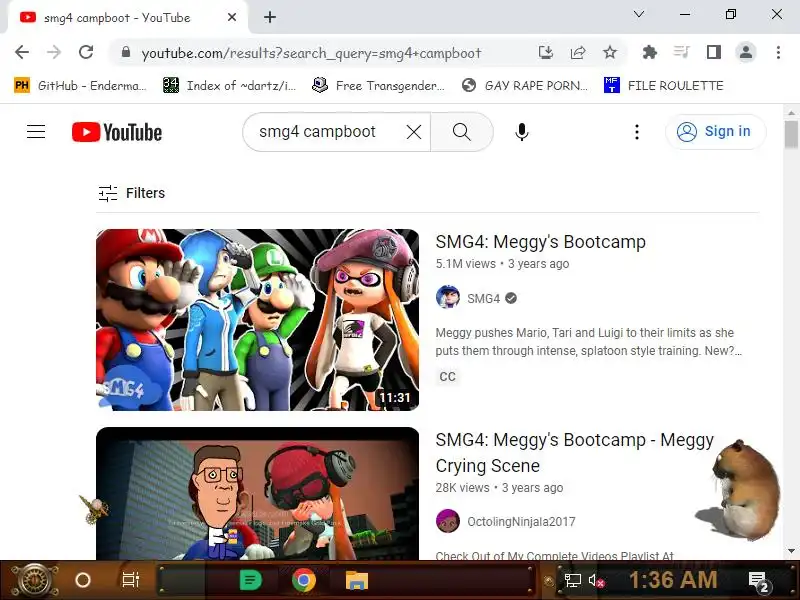The image size is (800, 600).
Task: Open the FILE ROULETTE bookmark
Action: 664,85
